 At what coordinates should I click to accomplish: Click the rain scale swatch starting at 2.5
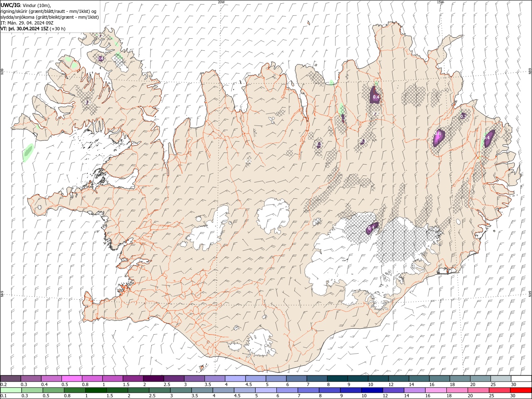pos(160,390)
